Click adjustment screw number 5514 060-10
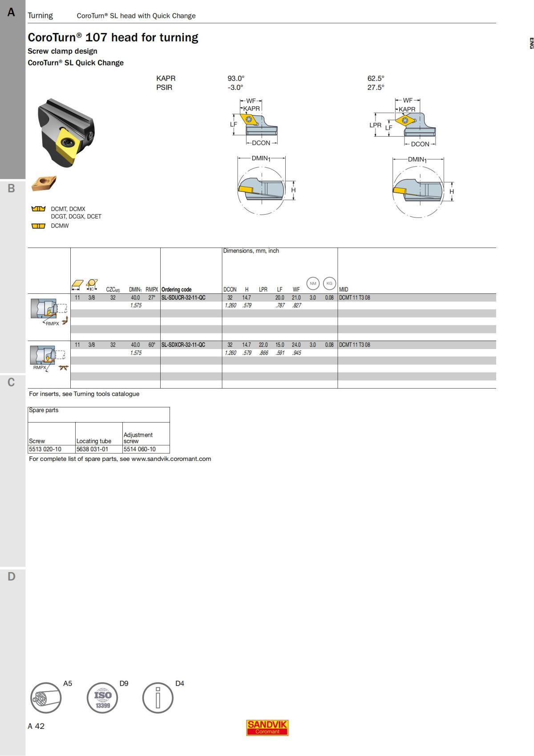534x756 pixels. [140, 449]
